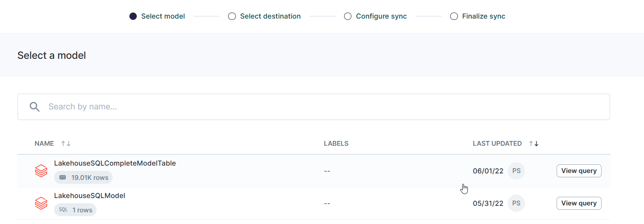Click the search magnifier icon

(35, 107)
